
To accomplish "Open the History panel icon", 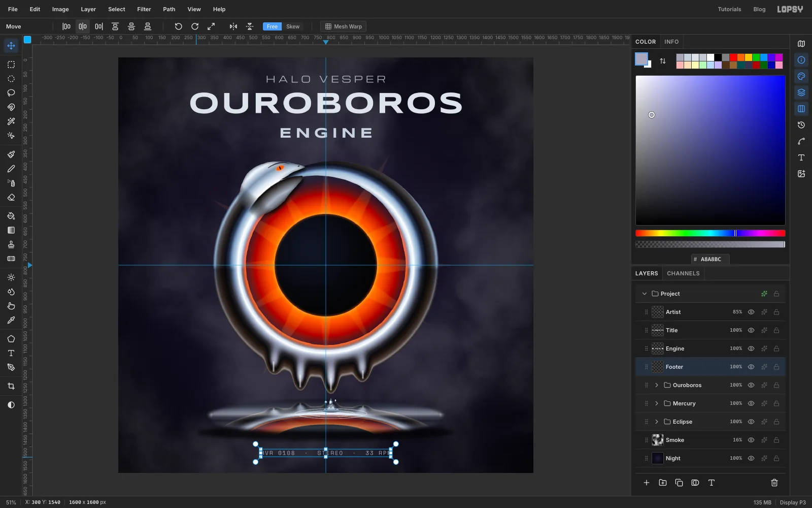I will click(x=801, y=125).
